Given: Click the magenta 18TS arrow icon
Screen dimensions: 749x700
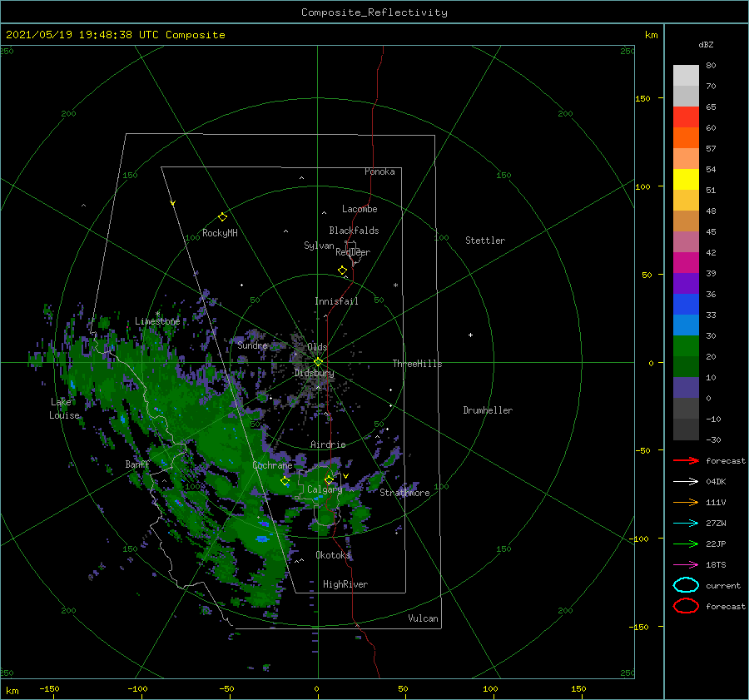Looking at the screenshot, I should tap(686, 565).
